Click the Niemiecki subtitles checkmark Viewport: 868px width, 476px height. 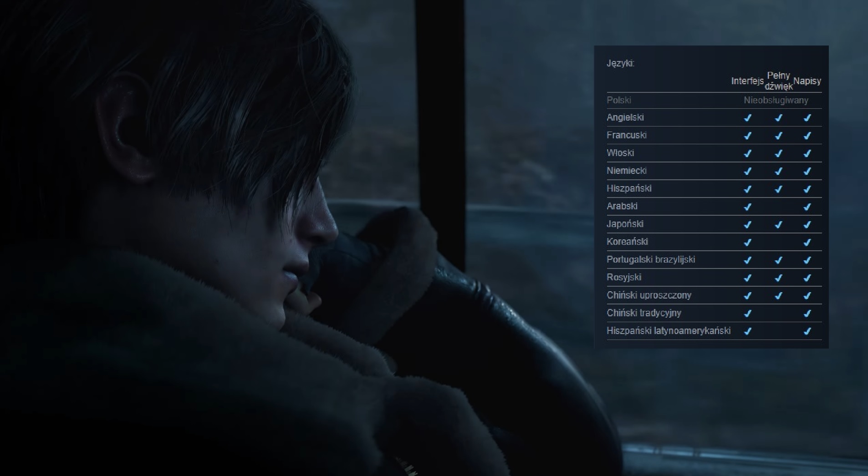807,171
